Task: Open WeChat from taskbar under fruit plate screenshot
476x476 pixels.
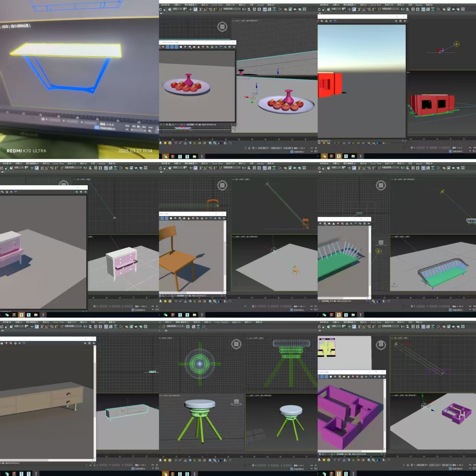Action: [x=165, y=156]
